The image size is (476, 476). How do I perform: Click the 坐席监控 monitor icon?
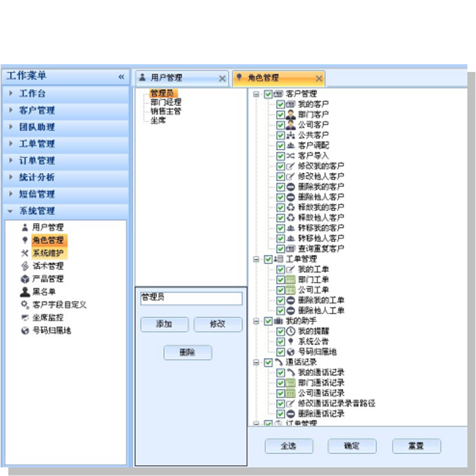(x=25, y=318)
